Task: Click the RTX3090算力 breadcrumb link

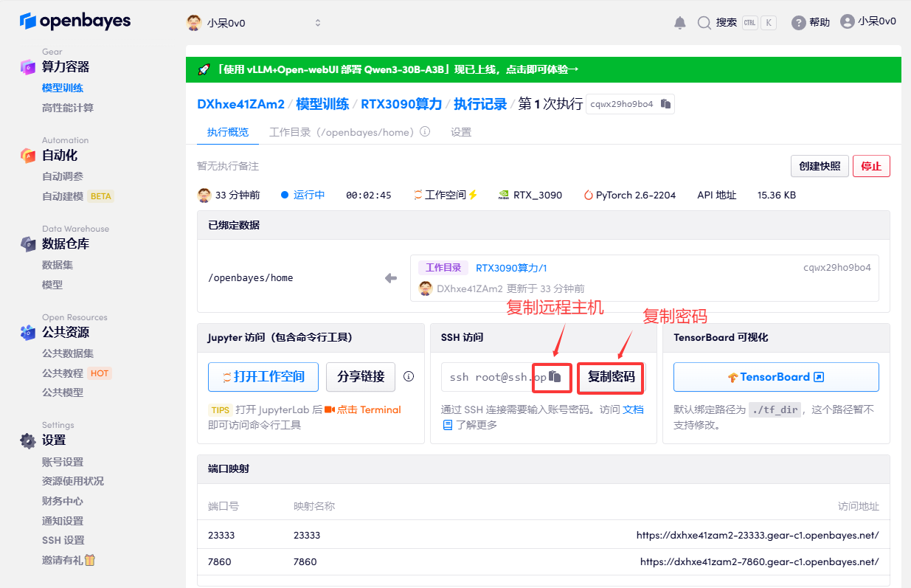Action: click(401, 104)
